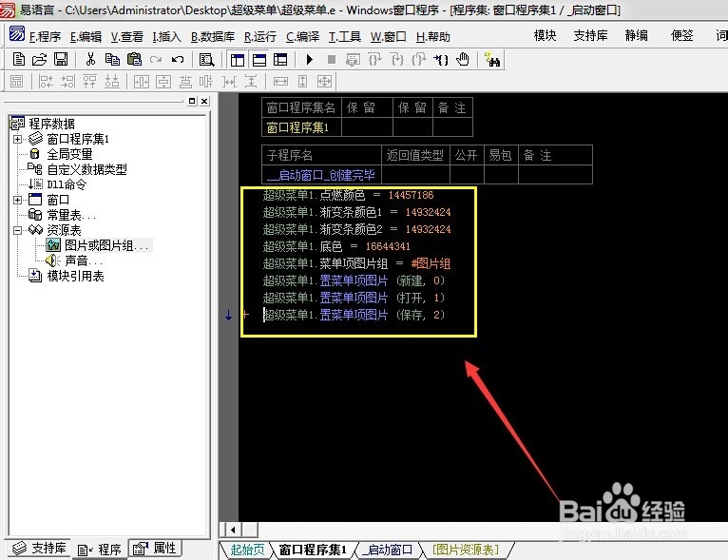Select 常量表 in the tree
The height and width of the screenshot is (560, 728).
pos(71,215)
